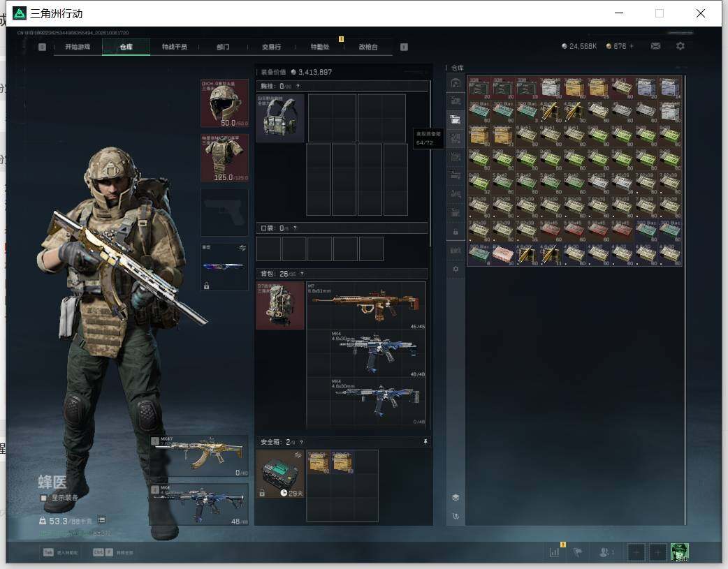728x569 pixels.
Task: Open the weight details list icon
Action: pos(102,520)
